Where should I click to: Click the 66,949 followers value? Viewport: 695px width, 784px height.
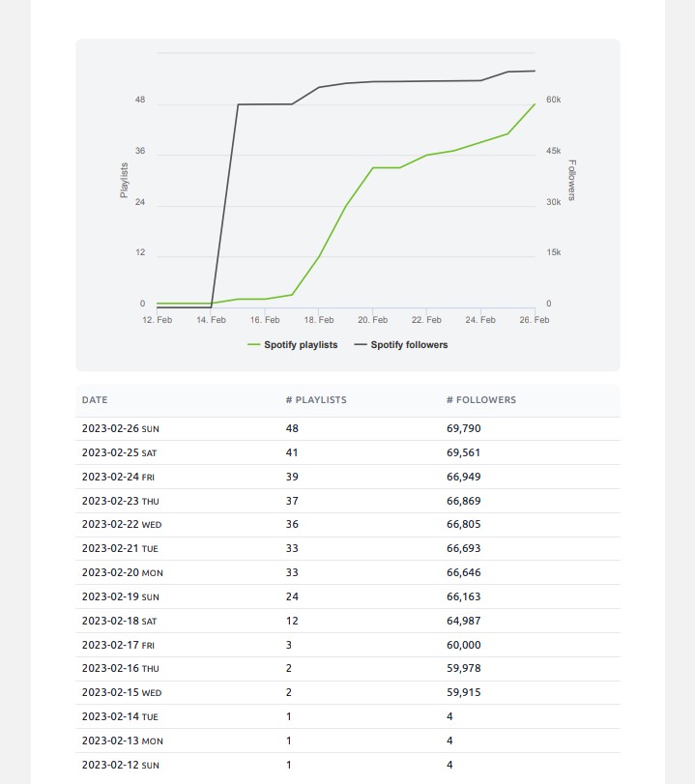464,477
